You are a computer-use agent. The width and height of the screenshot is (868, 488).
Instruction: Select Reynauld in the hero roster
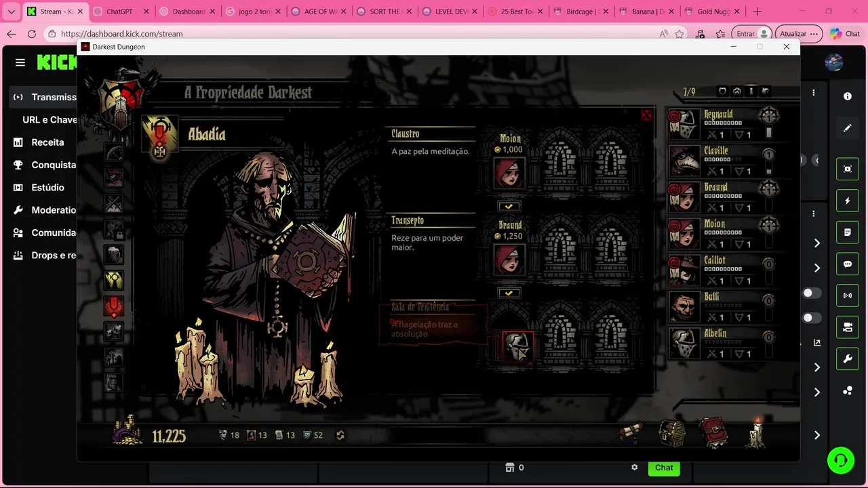coord(724,125)
